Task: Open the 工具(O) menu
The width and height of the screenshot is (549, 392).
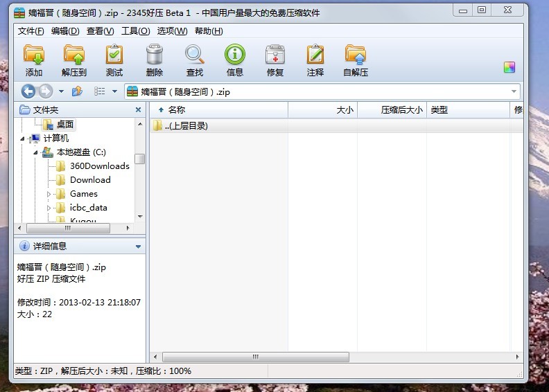Action: [135, 31]
